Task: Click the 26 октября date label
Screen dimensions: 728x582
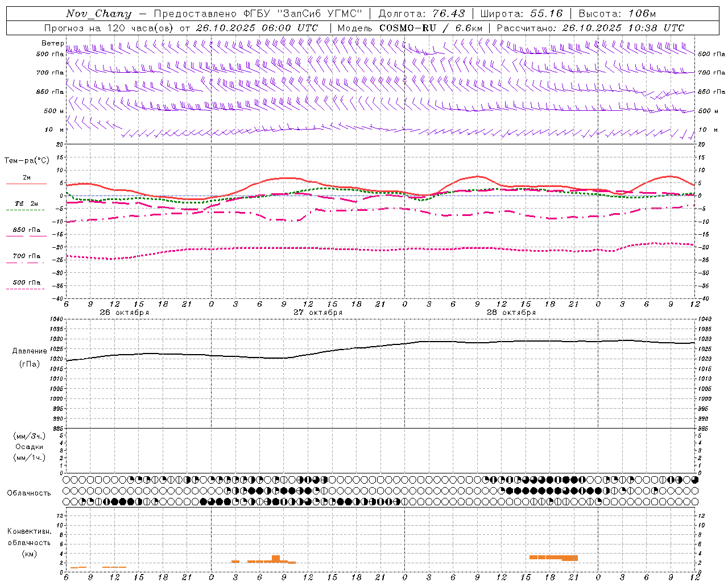Action: tap(125, 313)
